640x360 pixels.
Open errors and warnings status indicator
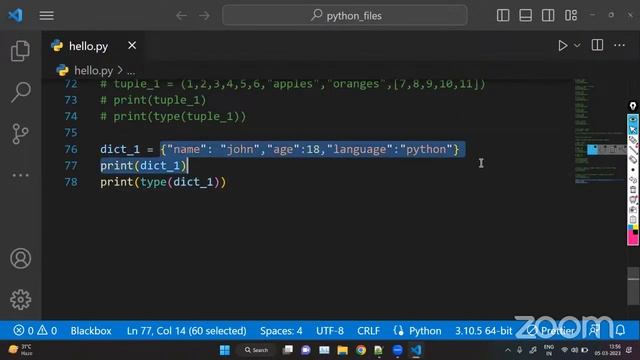point(35,330)
